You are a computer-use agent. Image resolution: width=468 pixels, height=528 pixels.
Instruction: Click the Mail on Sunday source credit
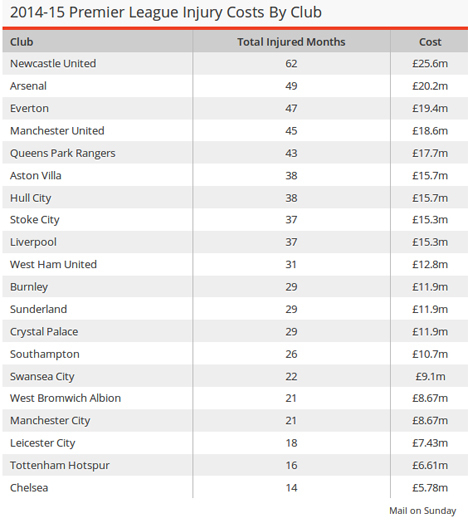(x=423, y=511)
